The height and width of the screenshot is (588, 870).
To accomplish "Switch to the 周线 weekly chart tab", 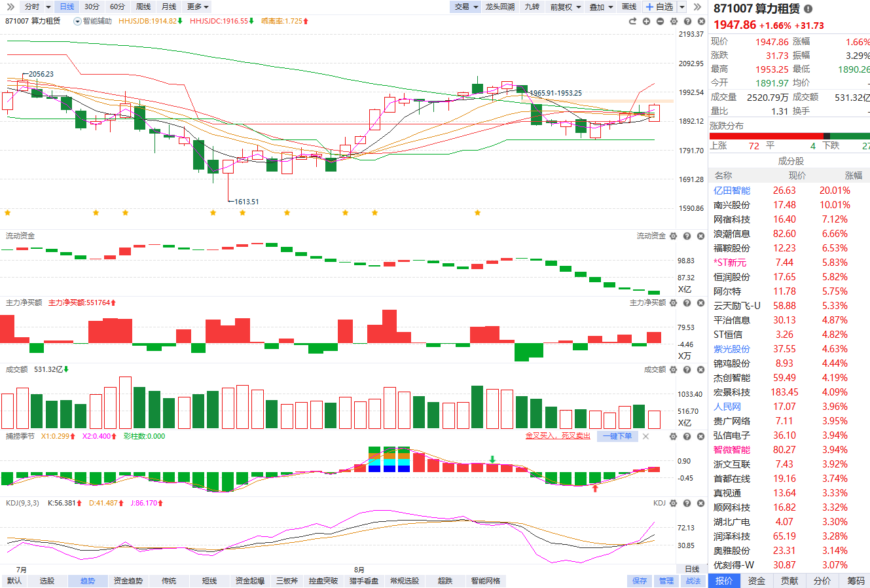I will click(x=143, y=7).
